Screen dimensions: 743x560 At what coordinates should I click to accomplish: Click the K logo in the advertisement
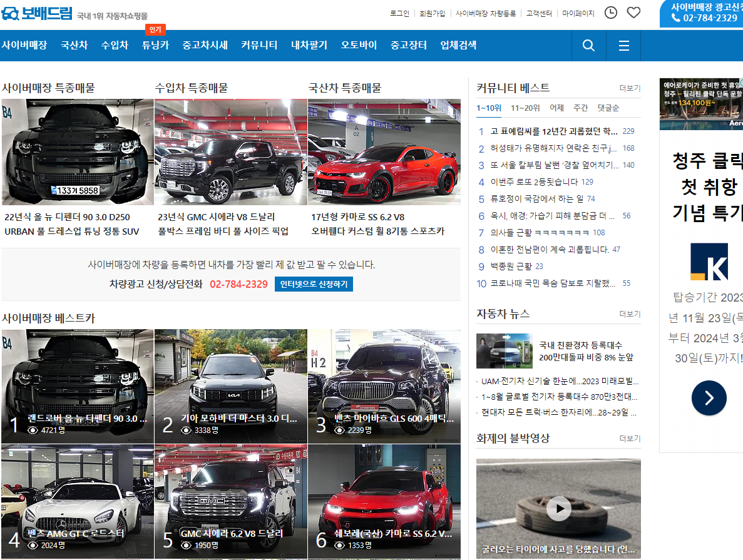[709, 262]
